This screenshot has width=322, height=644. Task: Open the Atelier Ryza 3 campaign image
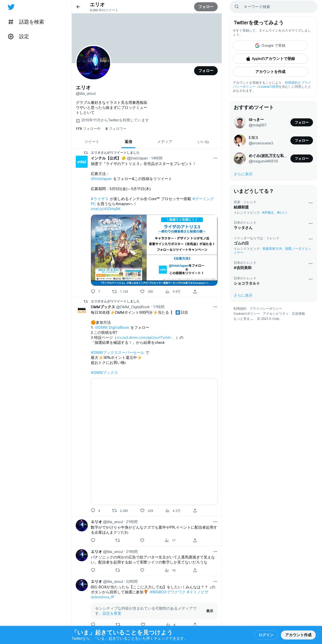154,250
